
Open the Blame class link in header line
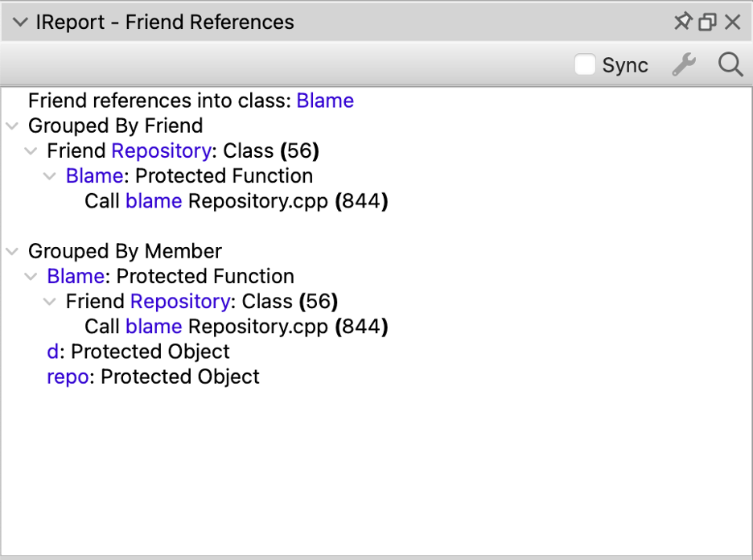pyautogui.click(x=325, y=101)
